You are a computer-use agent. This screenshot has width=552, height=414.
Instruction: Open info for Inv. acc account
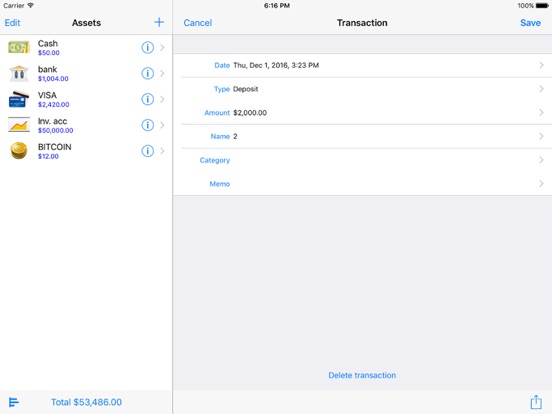coord(148,125)
